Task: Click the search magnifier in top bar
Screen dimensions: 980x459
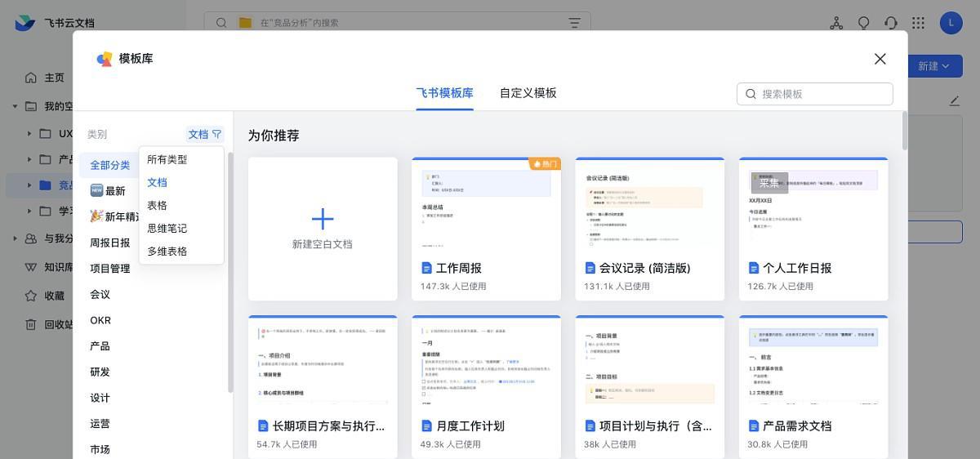Action: pos(221,23)
